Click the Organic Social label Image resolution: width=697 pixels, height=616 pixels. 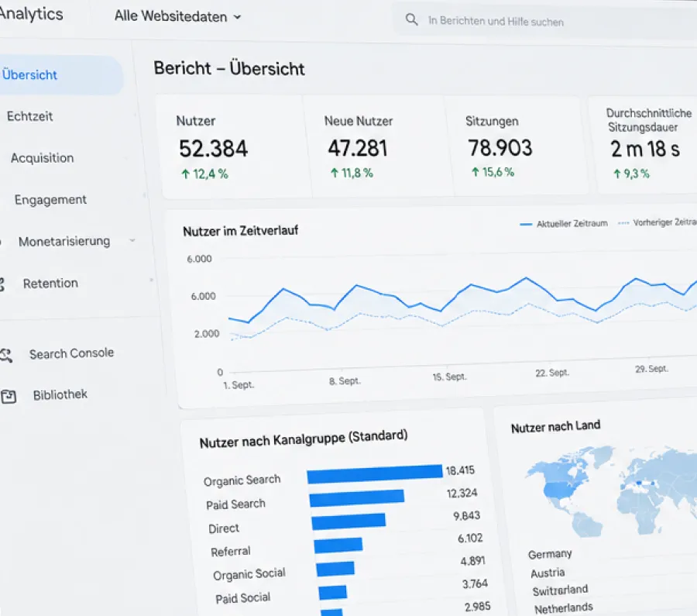pyautogui.click(x=249, y=574)
